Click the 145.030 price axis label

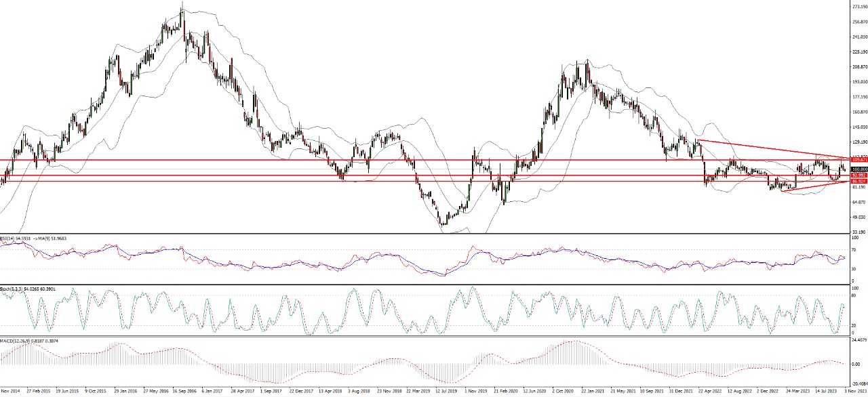859,127
